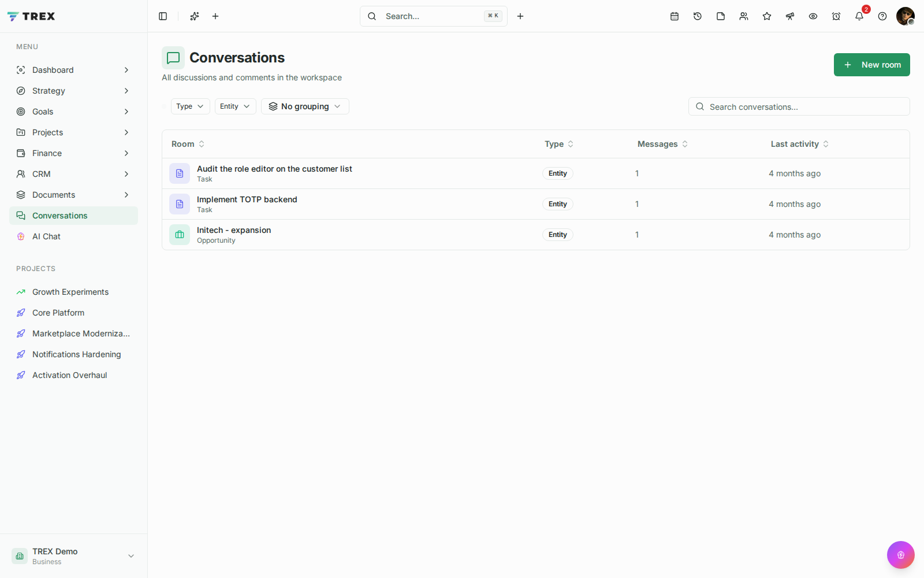The height and width of the screenshot is (578, 924).
Task: Expand the Goals menu chevron
Action: click(126, 112)
